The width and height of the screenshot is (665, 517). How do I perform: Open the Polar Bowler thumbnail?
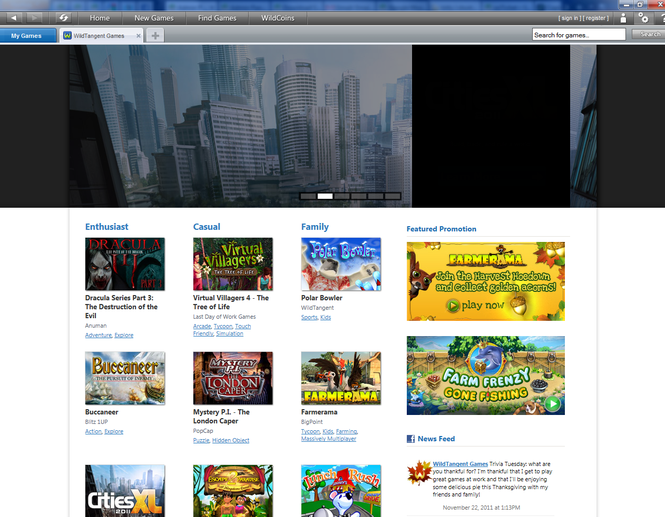(x=341, y=264)
